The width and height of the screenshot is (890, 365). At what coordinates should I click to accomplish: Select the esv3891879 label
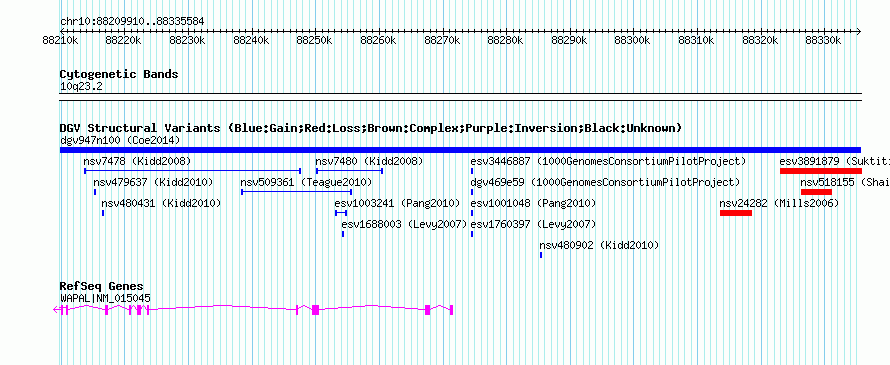834,161
